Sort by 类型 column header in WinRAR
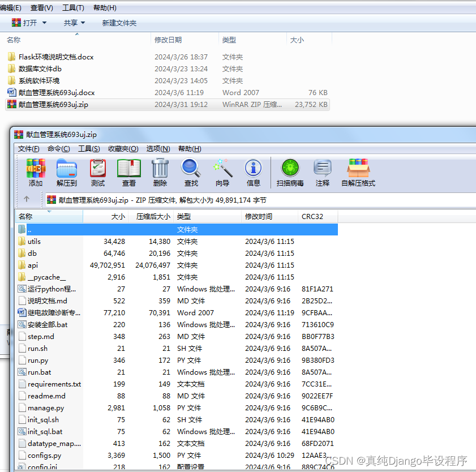 pyautogui.click(x=207, y=217)
